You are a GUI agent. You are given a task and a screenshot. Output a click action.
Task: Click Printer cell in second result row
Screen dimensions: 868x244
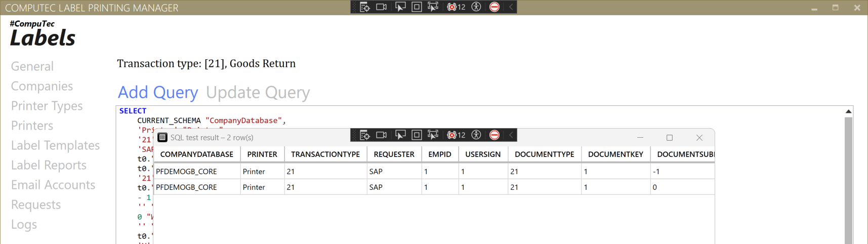click(262, 187)
